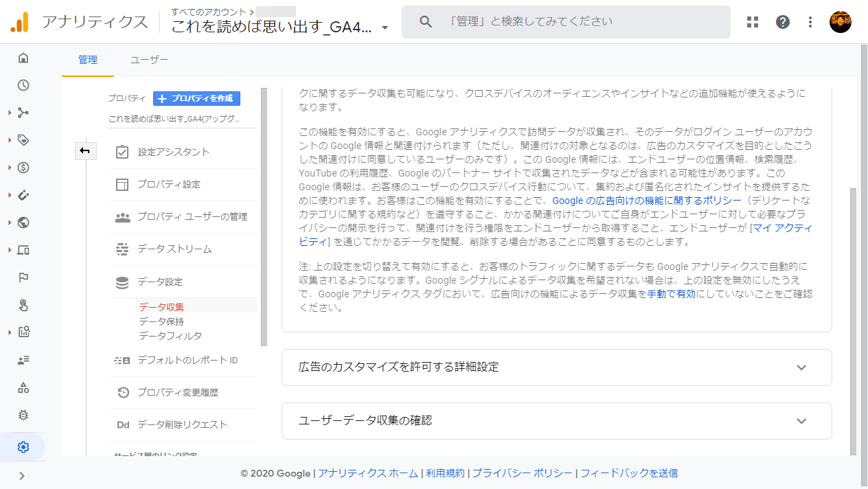
Task: Expand 広告のカスタマイズを許可する詳細設定 section
Action: (x=557, y=367)
